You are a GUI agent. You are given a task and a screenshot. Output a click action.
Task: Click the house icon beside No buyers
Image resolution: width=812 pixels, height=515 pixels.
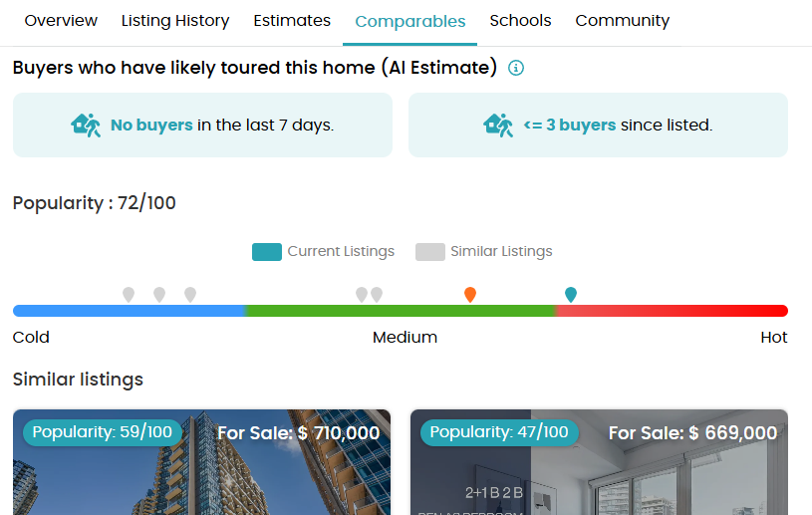86,126
